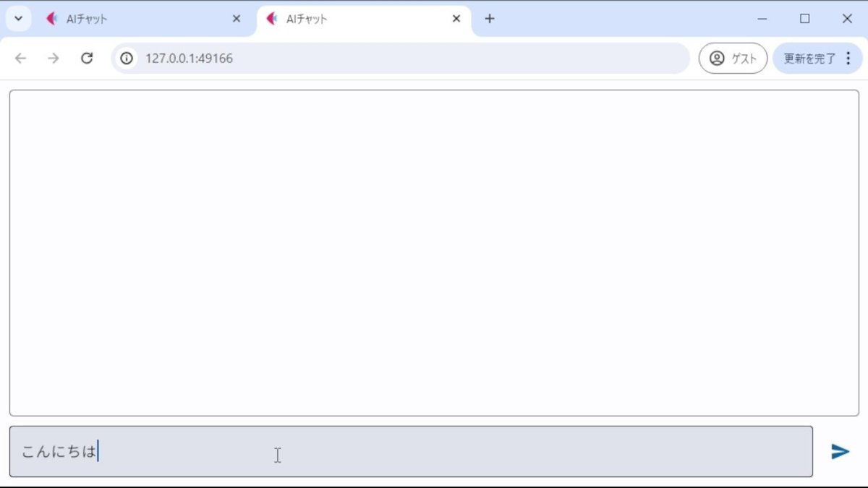Open the Chrome three-dot menu
This screenshot has height=488, width=868.
[x=848, y=59]
